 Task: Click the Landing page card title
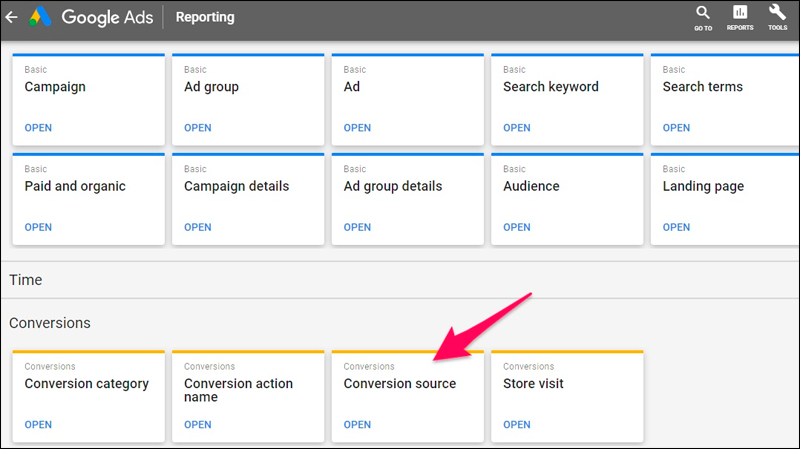coord(703,186)
